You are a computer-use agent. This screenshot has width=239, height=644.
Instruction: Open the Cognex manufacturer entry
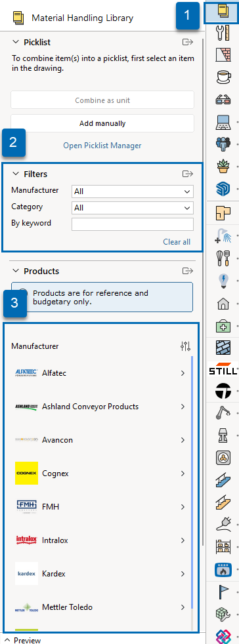coord(100,473)
